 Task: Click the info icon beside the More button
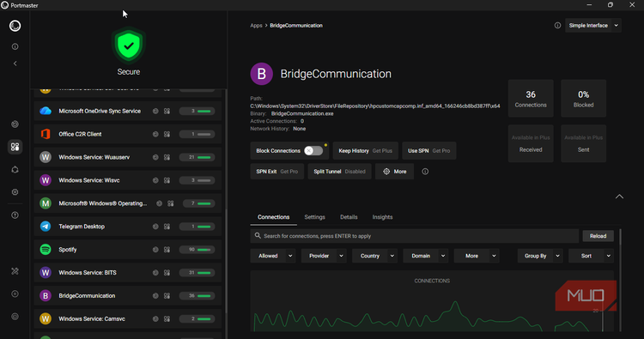[425, 172]
